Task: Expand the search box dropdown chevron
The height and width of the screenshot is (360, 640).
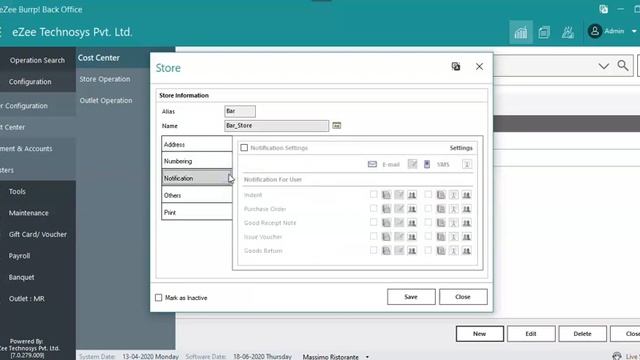Action: (x=604, y=66)
